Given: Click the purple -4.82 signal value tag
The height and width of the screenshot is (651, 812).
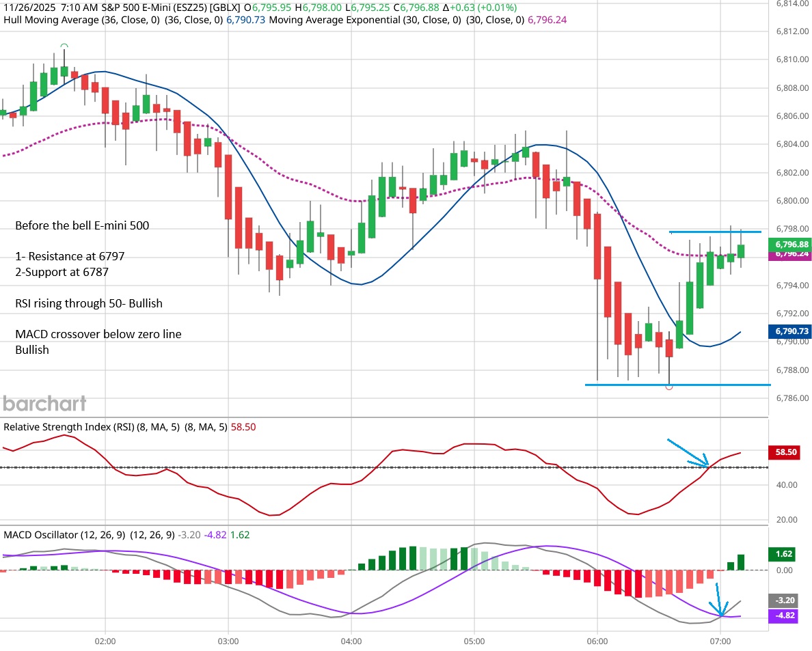Looking at the screenshot, I should pyautogui.click(x=789, y=615).
